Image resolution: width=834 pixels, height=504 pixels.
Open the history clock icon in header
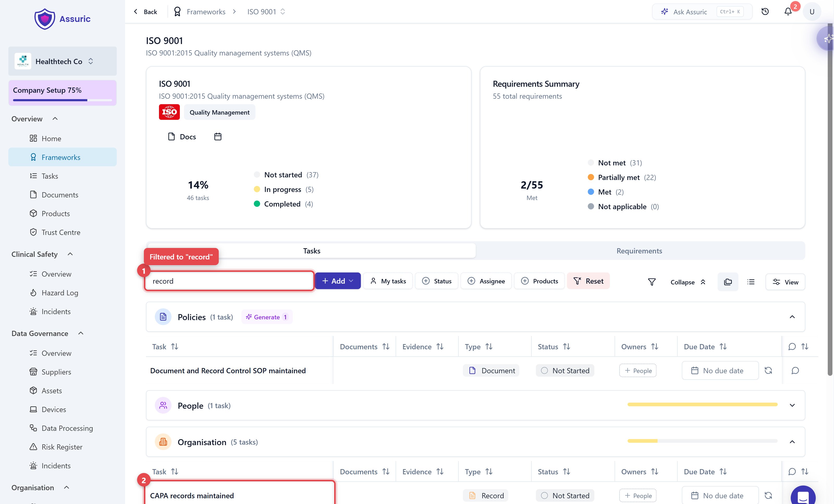pos(765,11)
